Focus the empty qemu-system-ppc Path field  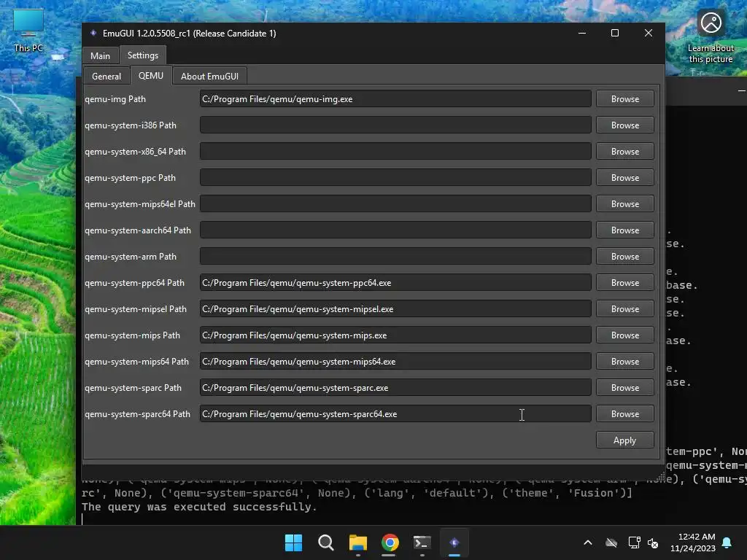click(x=395, y=178)
